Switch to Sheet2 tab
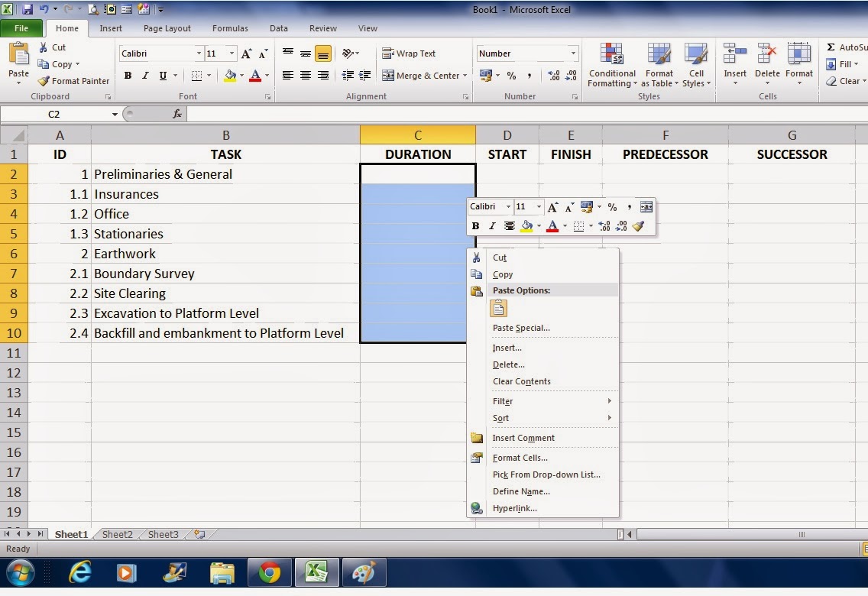The width and height of the screenshot is (868, 596). [118, 535]
